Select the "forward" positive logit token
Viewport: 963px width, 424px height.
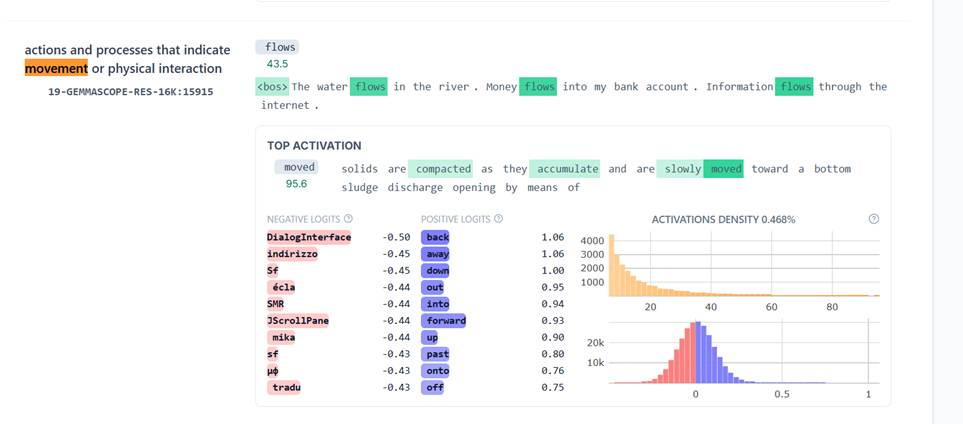click(x=444, y=320)
